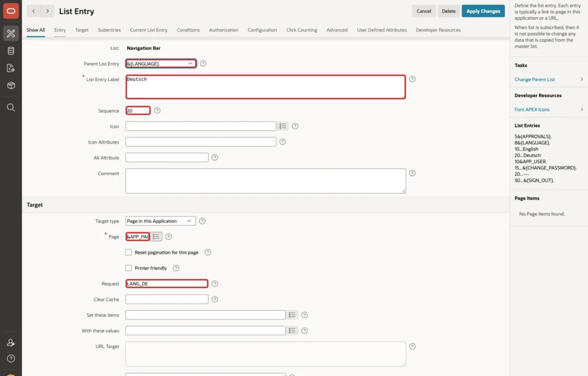Open the Change Parent List link

coord(535,79)
